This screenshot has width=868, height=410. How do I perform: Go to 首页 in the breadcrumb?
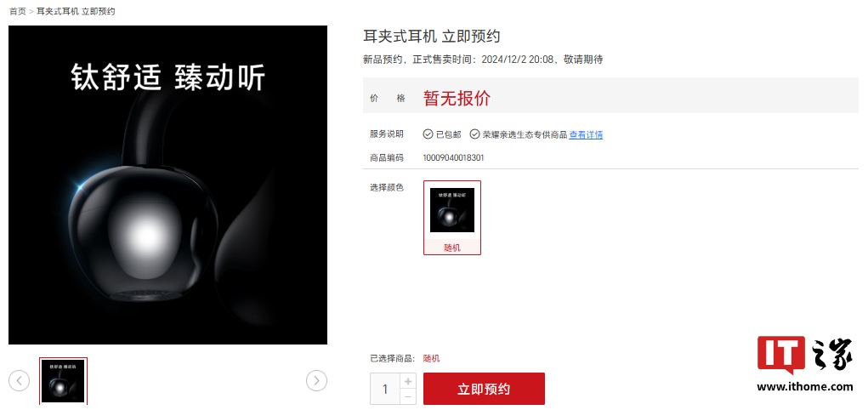pos(17,11)
